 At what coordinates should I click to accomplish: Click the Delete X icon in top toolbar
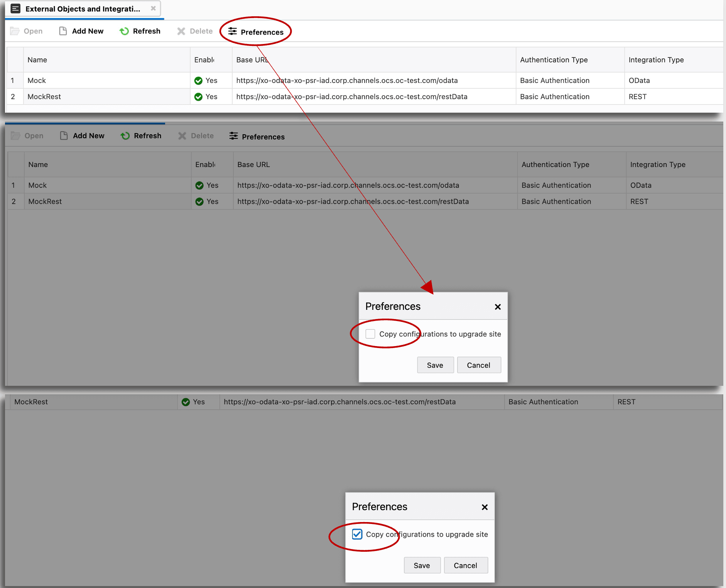[181, 31]
